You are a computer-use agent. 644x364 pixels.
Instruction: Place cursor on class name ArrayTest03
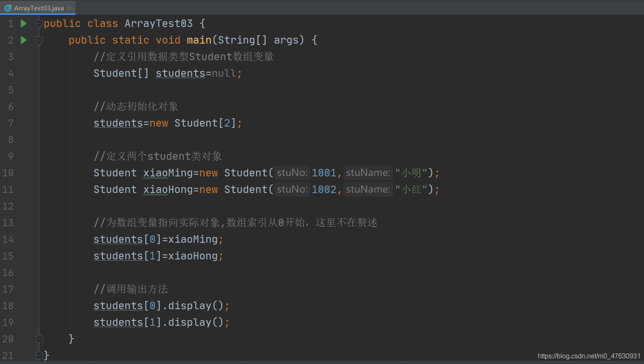tap(159, 24)
